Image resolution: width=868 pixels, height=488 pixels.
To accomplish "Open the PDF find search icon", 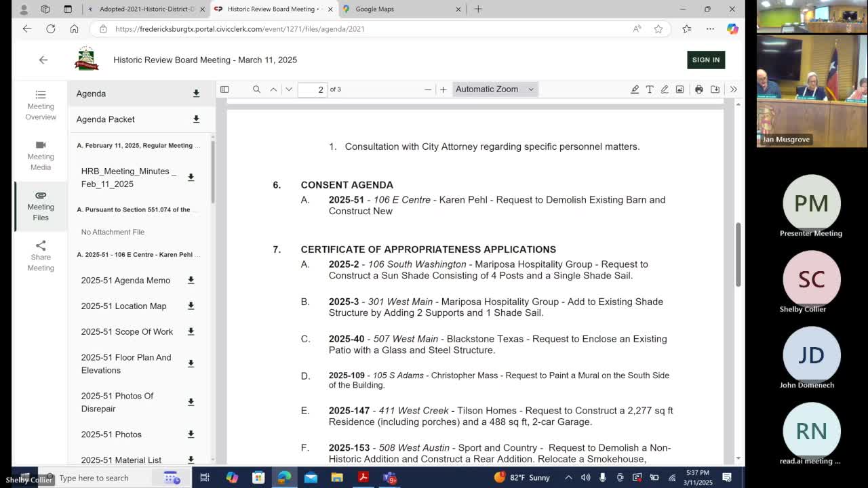I will [256, 89].
